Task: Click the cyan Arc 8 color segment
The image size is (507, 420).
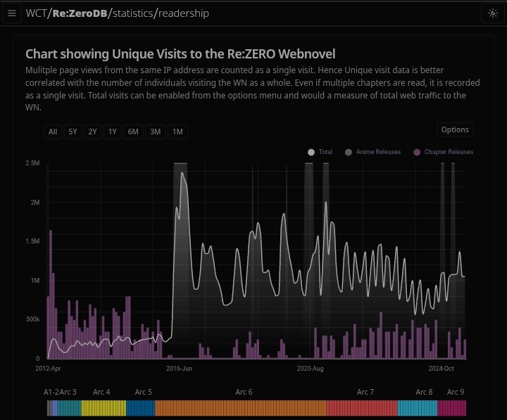Action: [417, 408]
